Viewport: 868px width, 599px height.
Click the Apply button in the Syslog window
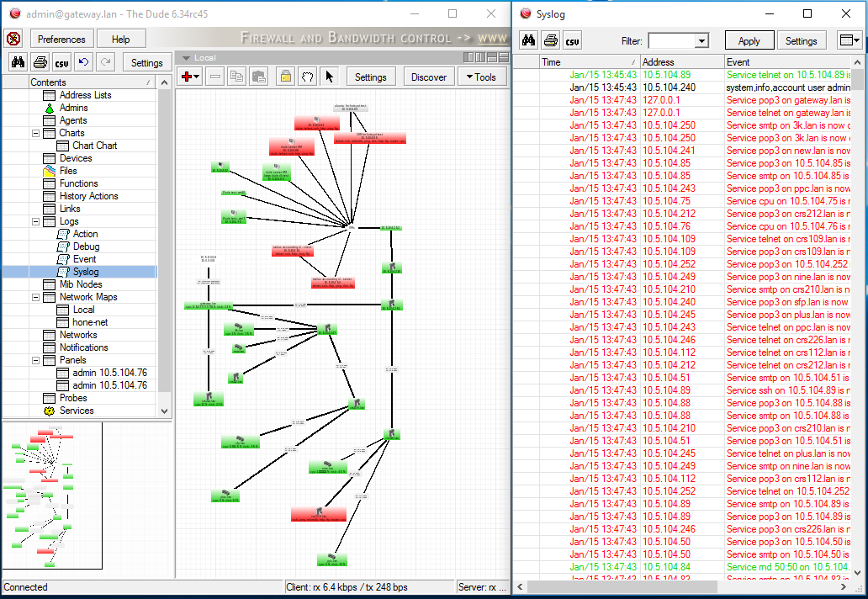748,40
